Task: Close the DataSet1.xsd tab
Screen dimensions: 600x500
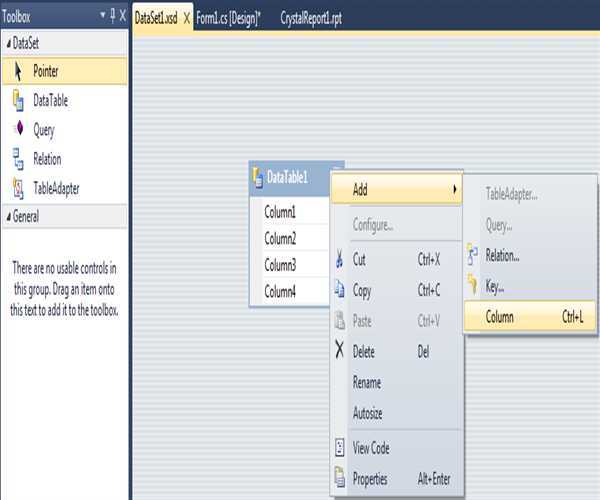Action: (186, 18)
